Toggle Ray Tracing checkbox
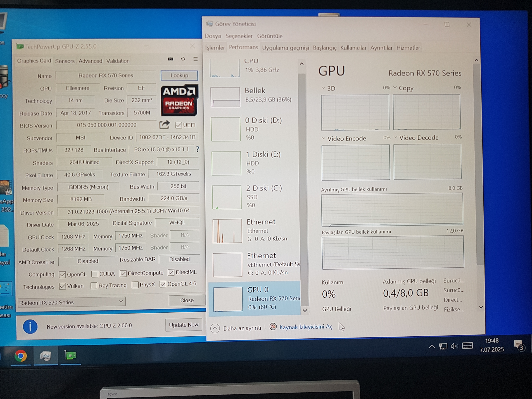Screen dimensions: 532x399 point(94,286)
